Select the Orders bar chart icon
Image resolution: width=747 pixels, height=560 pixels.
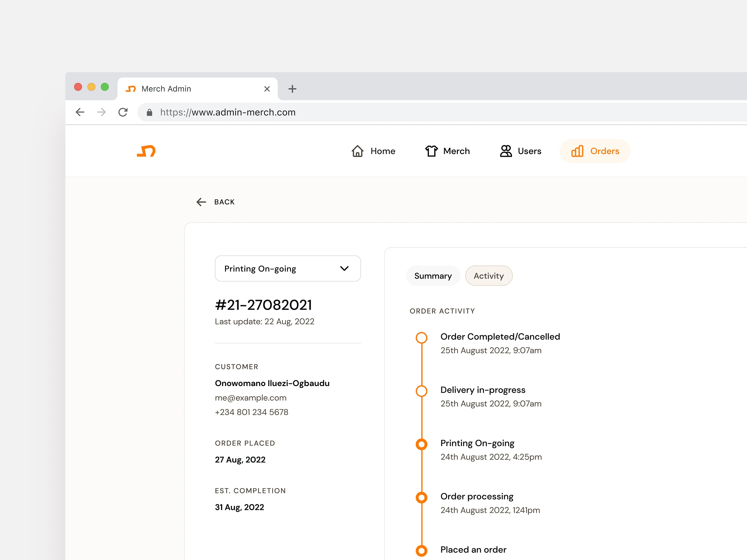point(577,151)
